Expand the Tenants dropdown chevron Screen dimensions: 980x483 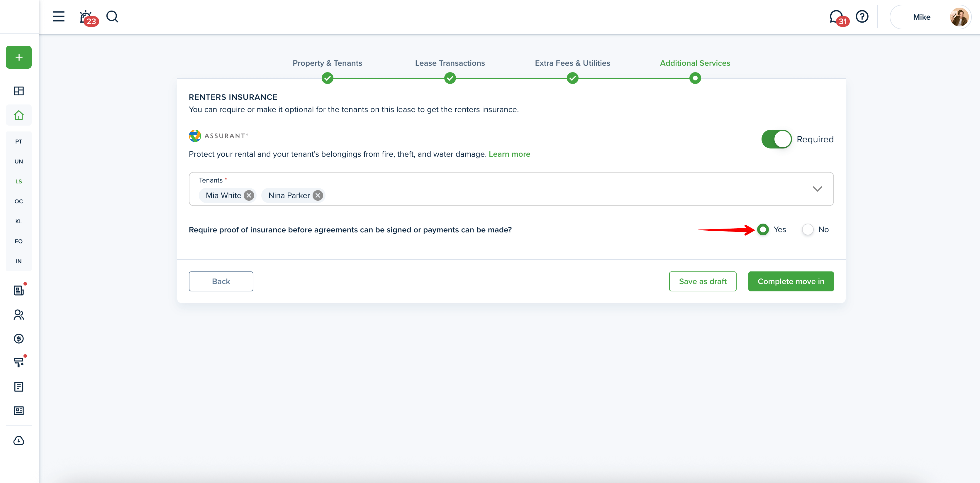(x=817, y=189)
